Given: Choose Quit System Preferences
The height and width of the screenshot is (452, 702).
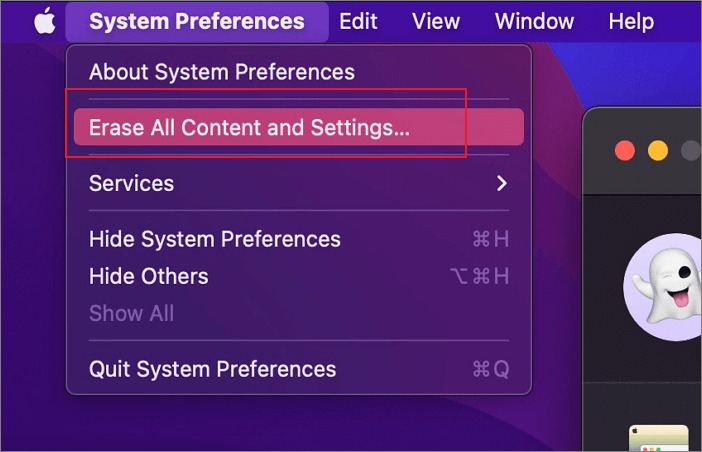Looking at the screenshot, I should [x=299, y=369].
